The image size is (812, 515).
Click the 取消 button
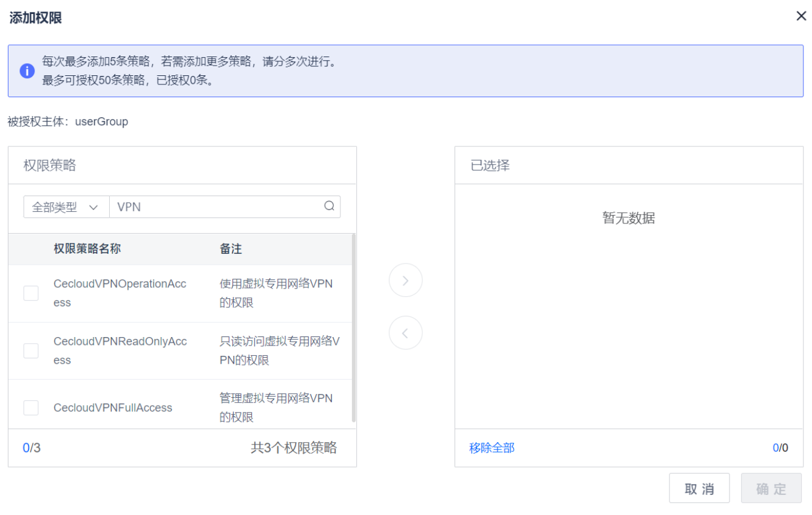pyautogui.click(x=699, y=488)
